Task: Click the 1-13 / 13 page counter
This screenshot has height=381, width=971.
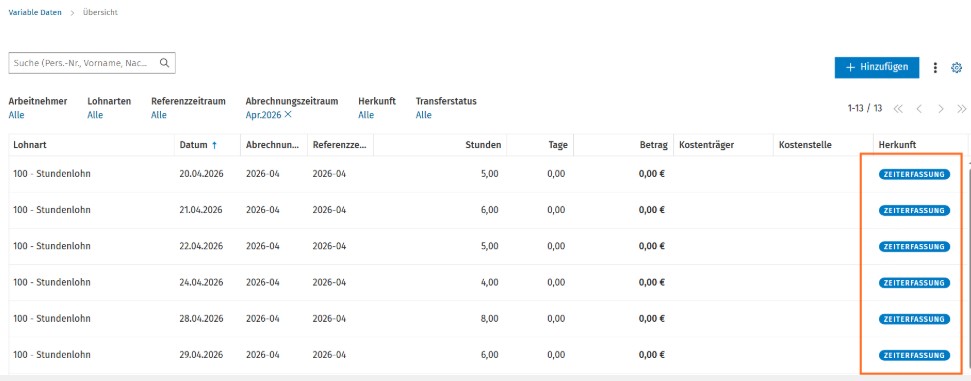Action: [864, 108]
